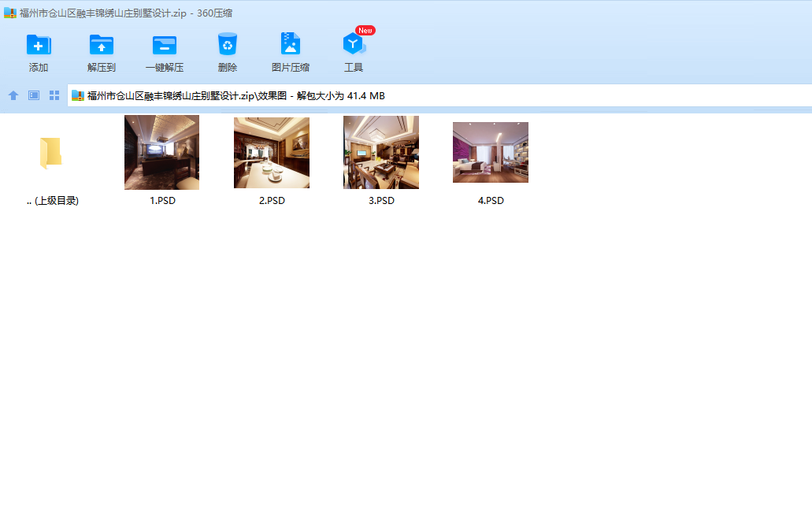The height and width of the screenshot is (512, 812).
Task: Click the 添加 (Add) toolbar icon
Action: [39, 45]
